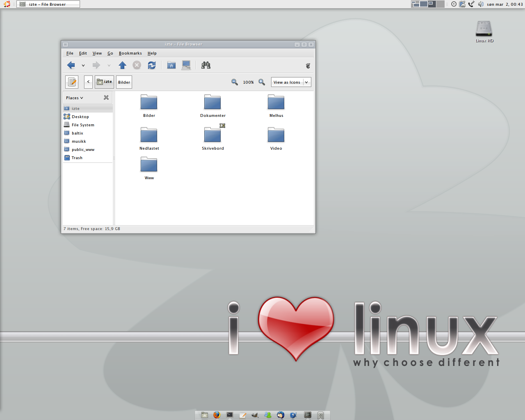The image size is (525, 420).
Task: Reset zoom via 100% label
Action: 248,82
